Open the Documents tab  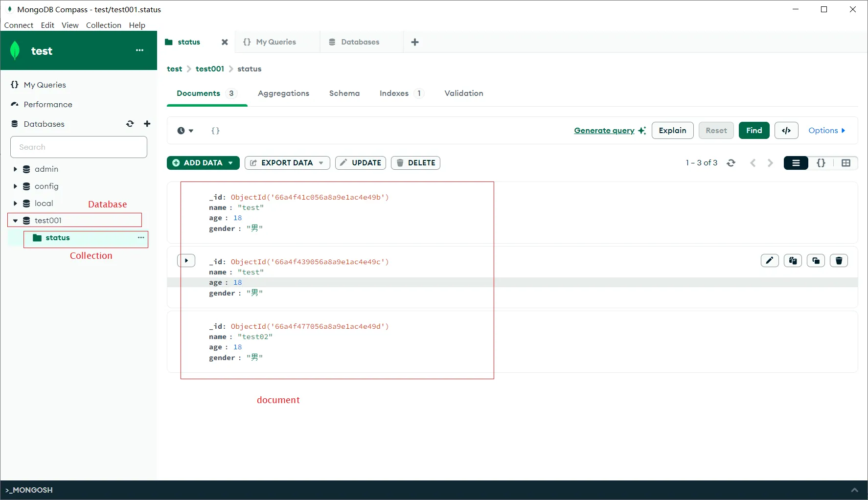click(206, 93)
